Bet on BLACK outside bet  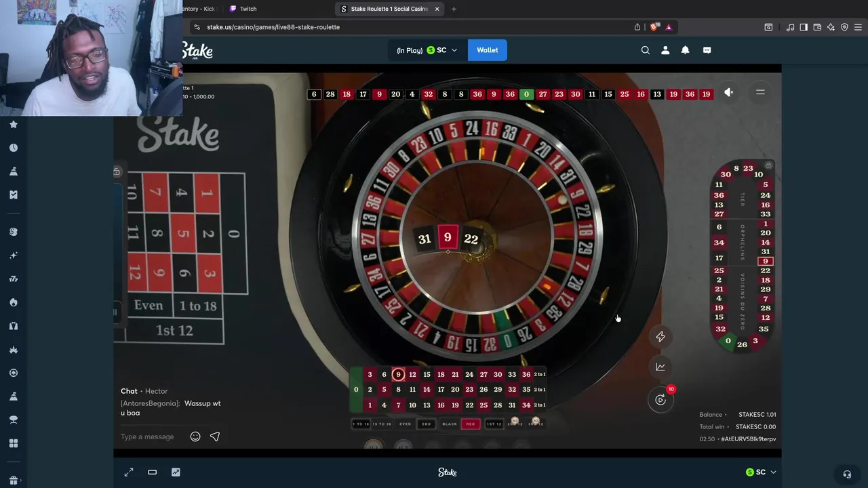[450, 424]
